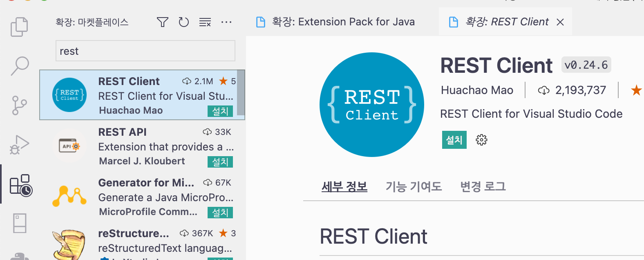
Task: Open the marketplace more actions ellipsis
Action: (226, 22)
